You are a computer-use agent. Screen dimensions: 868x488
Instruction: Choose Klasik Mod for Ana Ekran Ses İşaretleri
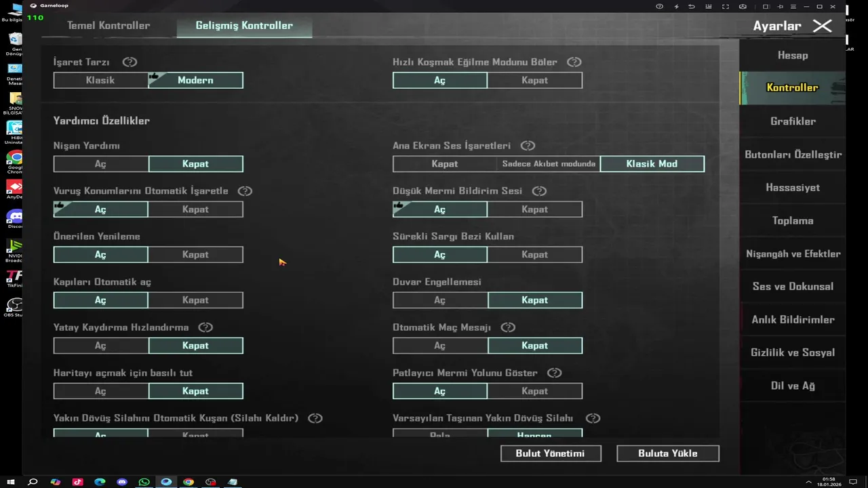pos(652,164)
